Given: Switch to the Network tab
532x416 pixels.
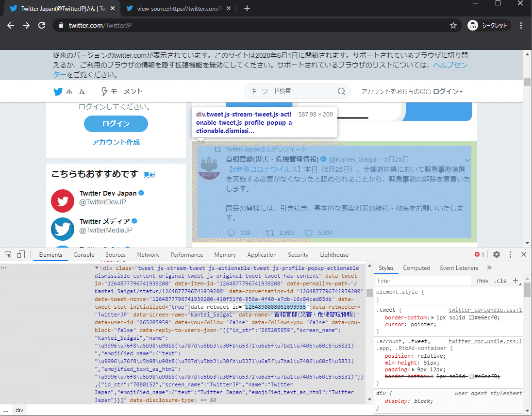Looking at the screenshot, I should [148, 254].
